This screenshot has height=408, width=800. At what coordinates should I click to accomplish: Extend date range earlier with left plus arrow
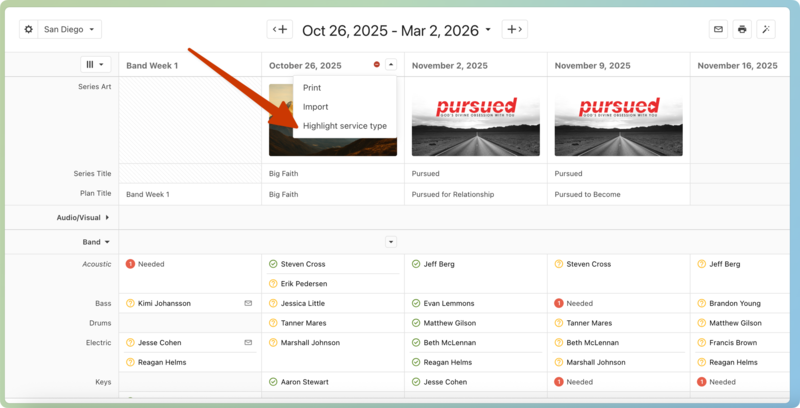[280, 30]
